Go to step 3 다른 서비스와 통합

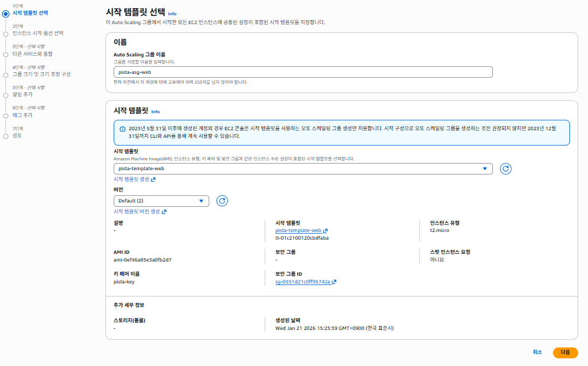click(x=33, y=54)
